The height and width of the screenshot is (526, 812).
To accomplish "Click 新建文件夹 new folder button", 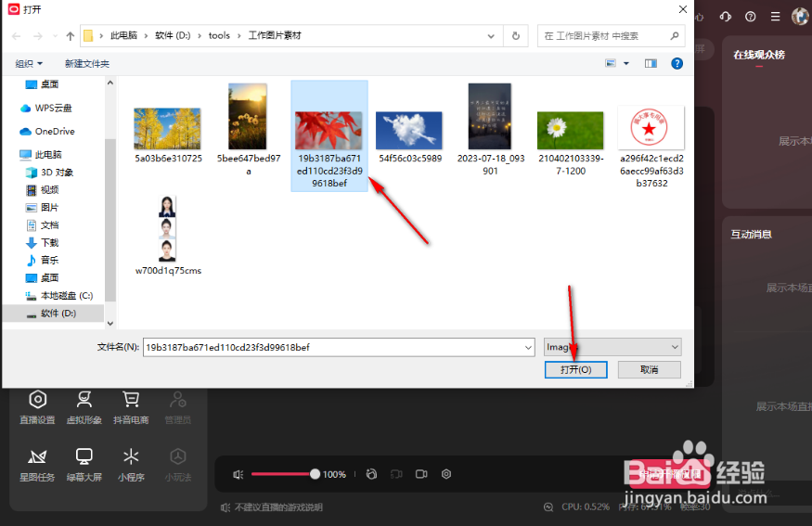I will [87, 64].
